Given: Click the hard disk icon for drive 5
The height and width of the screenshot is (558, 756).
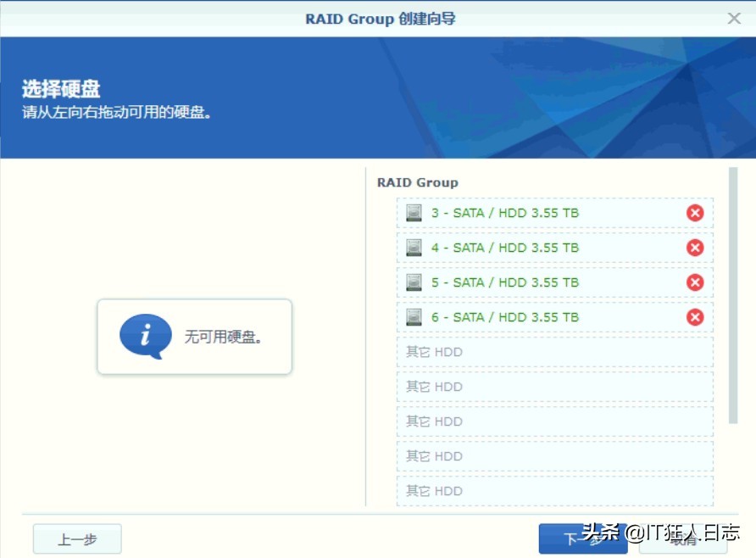Looking at the screenshot, I should tap(413, 282).
